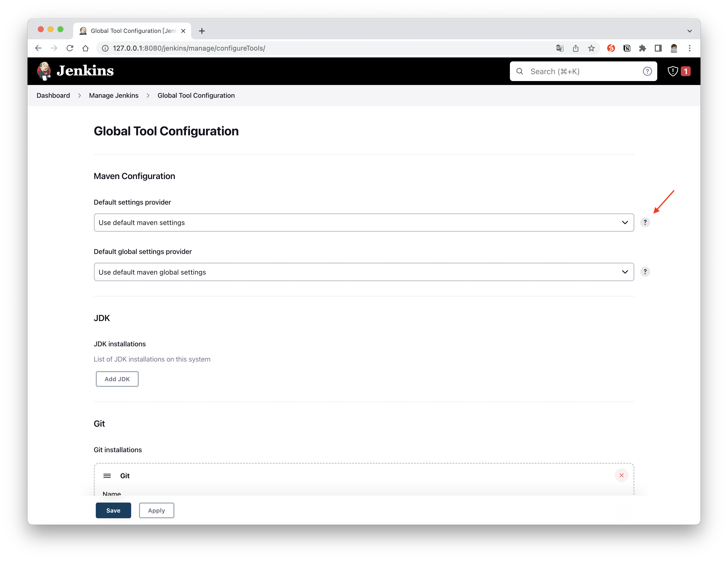Viewport: 728px width, 561px height.
Task: Open help for Default settings provider
Action: pos(645,222)
